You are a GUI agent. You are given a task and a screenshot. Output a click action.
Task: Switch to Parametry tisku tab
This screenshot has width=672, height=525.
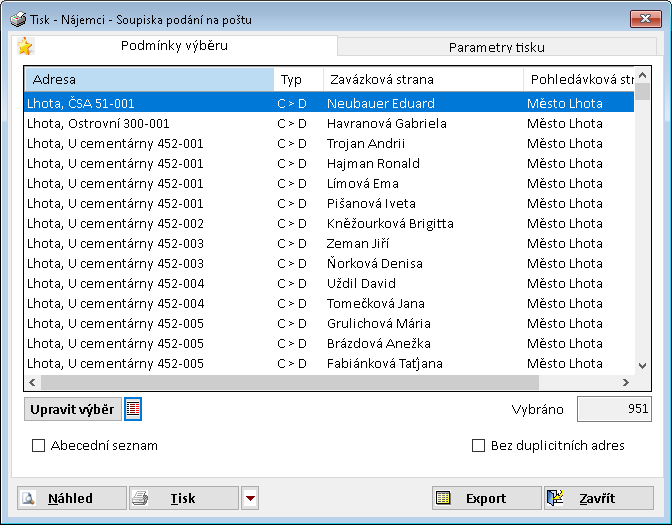point(496,47)
